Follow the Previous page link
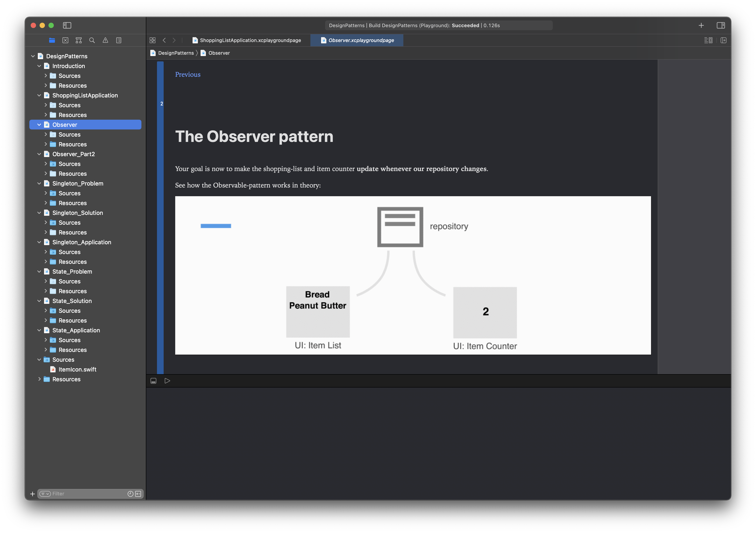The image size is (756, 533). 188,75
